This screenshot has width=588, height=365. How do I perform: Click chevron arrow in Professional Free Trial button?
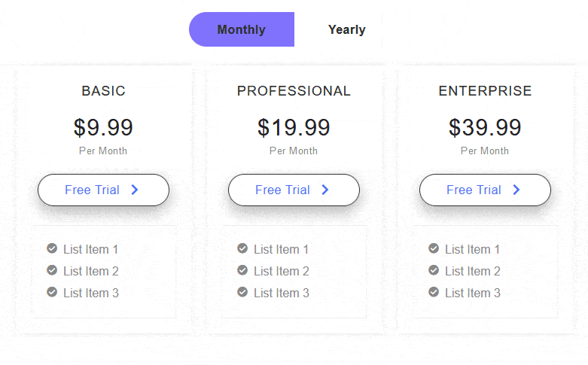(325, 190)
